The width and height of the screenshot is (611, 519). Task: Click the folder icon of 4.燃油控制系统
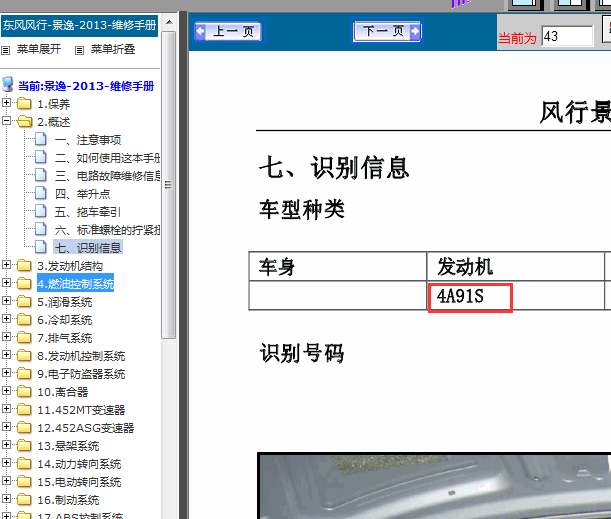[x=24, y=284]
